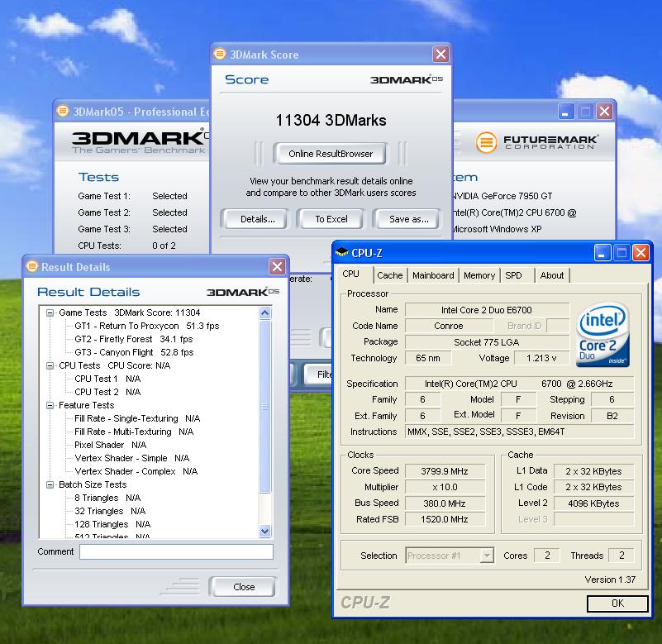Switch to the Cache tab in CPU-Z
This screenshot has height=644, width=662.
(x=390, y=275)
